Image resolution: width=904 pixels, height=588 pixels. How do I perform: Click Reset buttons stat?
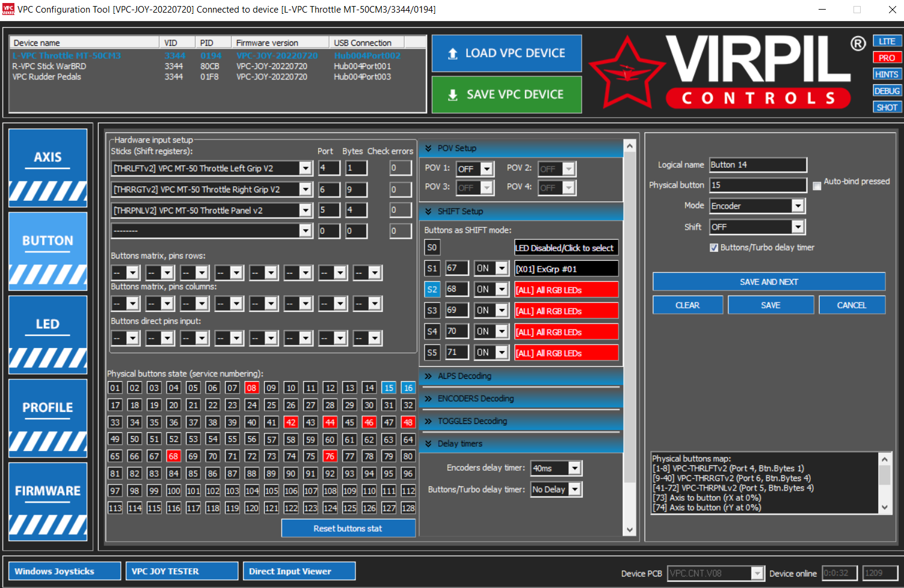click(x=348, y=528)
